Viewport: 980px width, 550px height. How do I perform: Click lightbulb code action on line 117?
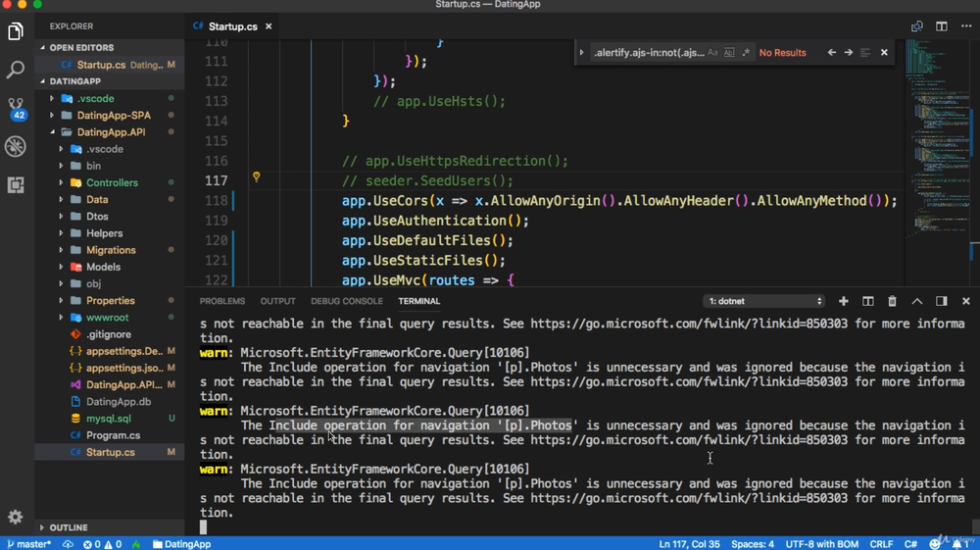pyautogui.click(x=257, y=178)
